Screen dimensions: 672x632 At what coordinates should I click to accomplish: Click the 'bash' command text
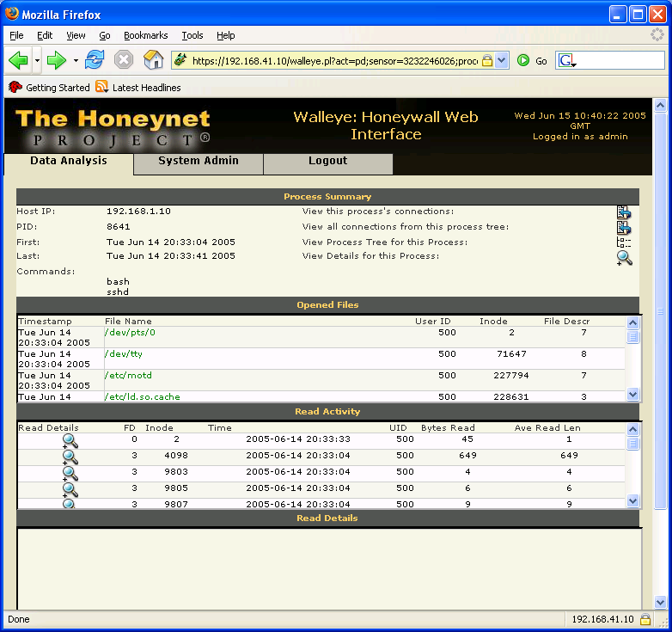118,282
